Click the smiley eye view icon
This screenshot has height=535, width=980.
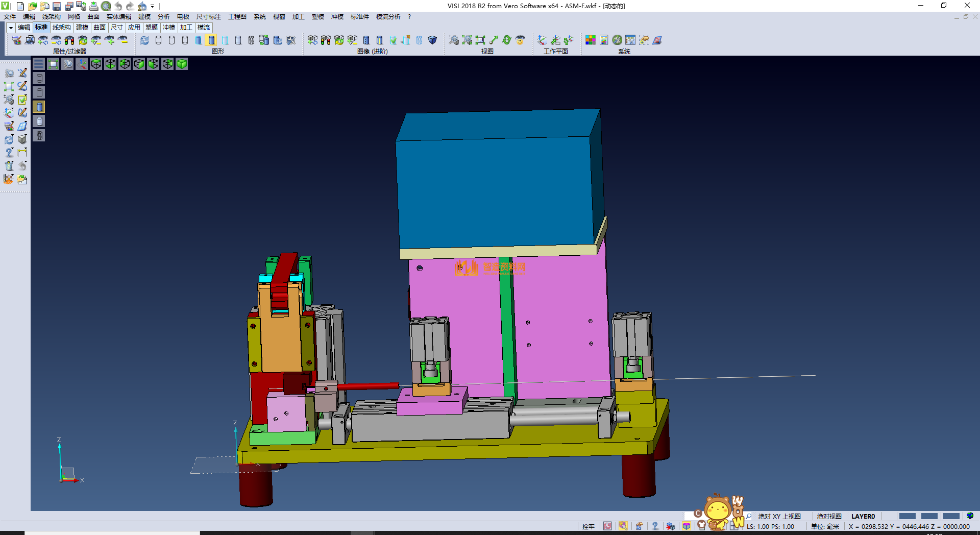pyautogui.click(x=520, y=40)
